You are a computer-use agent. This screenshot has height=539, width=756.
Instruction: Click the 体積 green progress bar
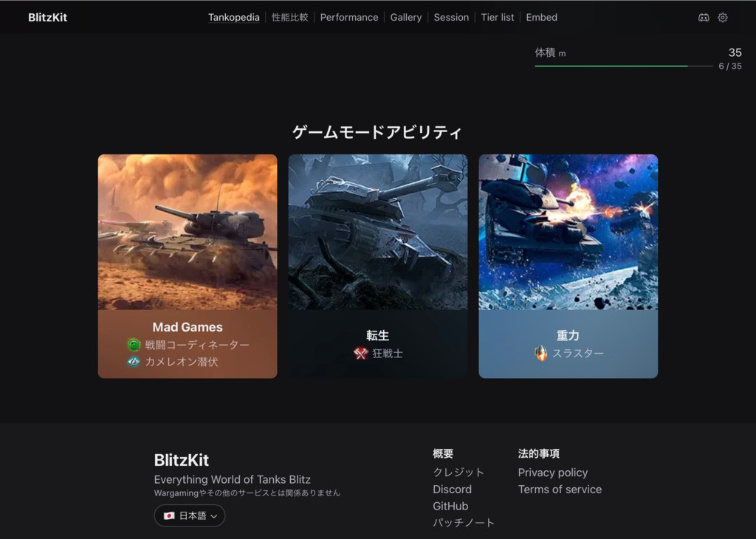(623, 66)
